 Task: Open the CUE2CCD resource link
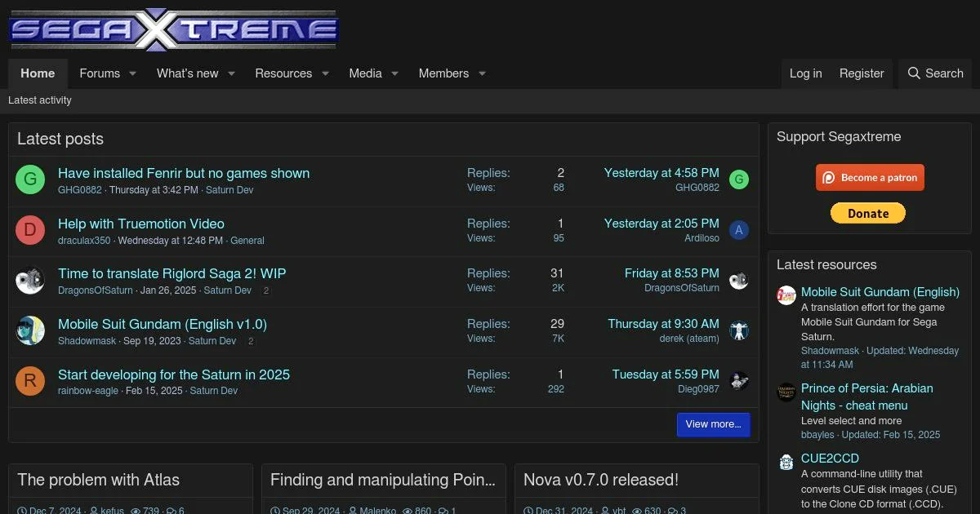(830, 459)
